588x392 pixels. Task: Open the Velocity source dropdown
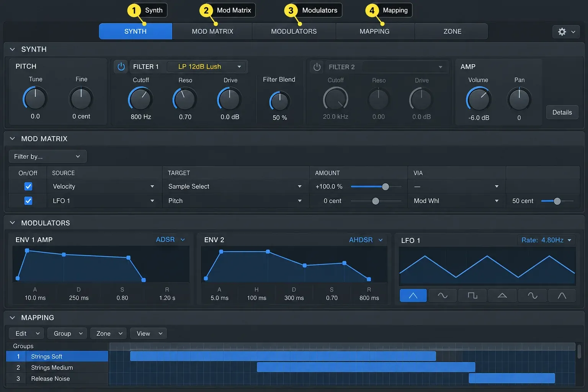(104, 186)
